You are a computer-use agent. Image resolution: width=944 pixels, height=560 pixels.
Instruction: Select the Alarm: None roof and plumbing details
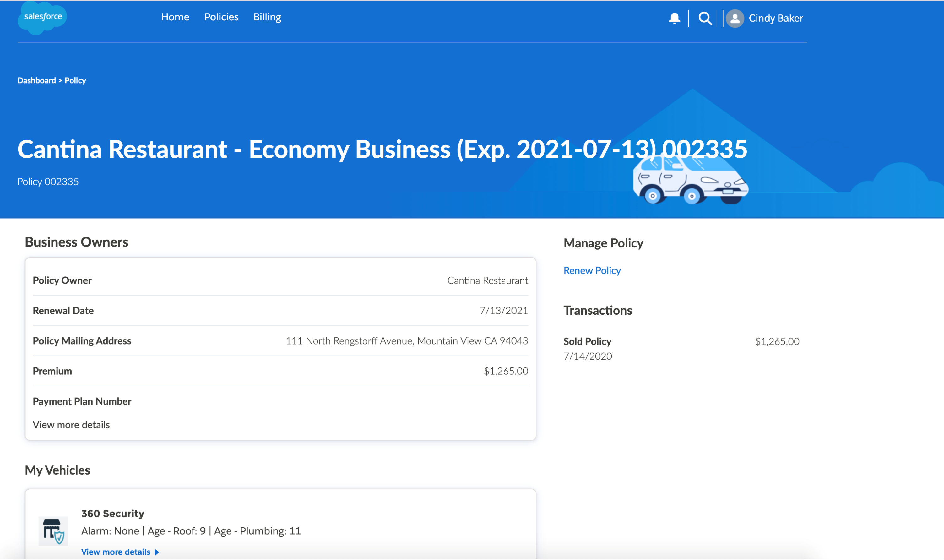(x=191, y=531)
